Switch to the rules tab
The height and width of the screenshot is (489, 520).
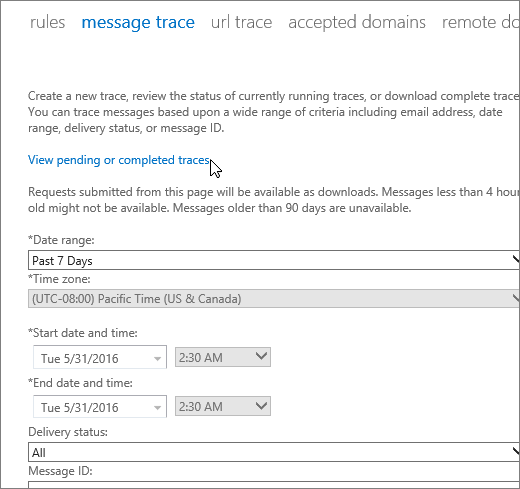click(47, 23)
